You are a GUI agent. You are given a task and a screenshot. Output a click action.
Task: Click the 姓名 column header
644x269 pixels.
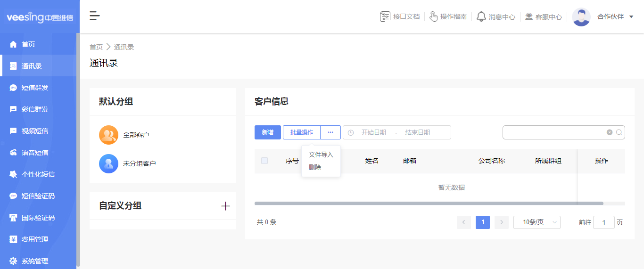coord(372,161)
